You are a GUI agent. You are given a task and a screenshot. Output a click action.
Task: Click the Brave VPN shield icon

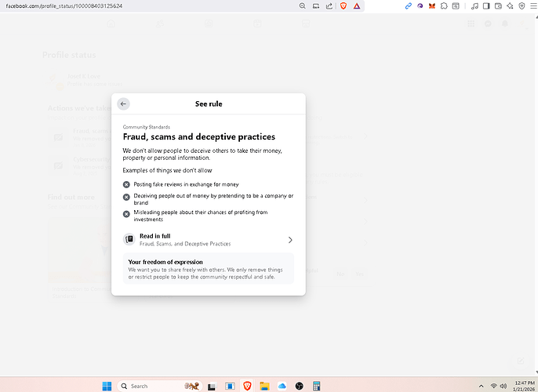[522, 5]
